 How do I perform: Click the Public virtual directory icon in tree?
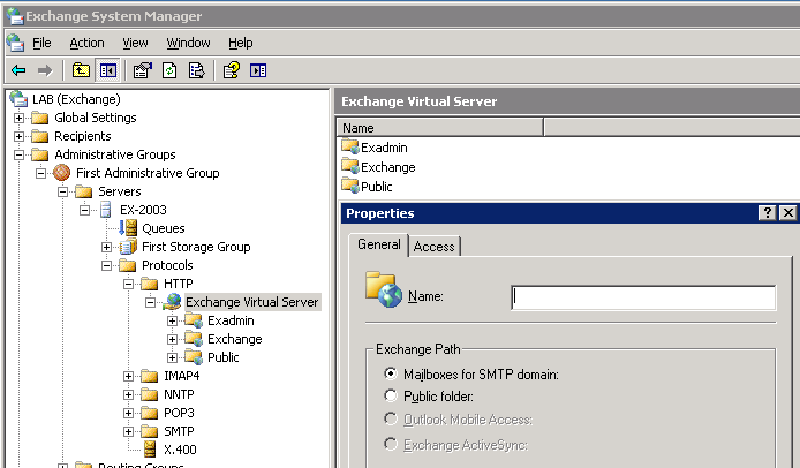[x=194, y=357]
